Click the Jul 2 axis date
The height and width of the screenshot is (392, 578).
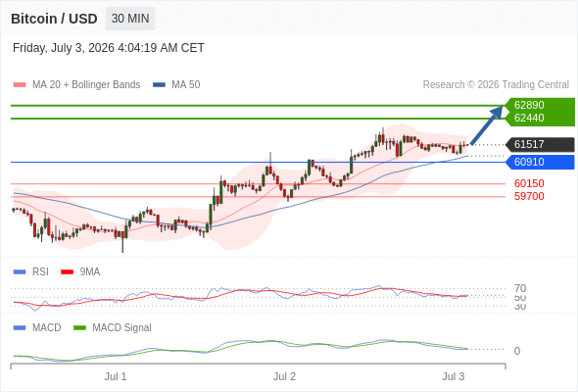click(x=284, y=376)
